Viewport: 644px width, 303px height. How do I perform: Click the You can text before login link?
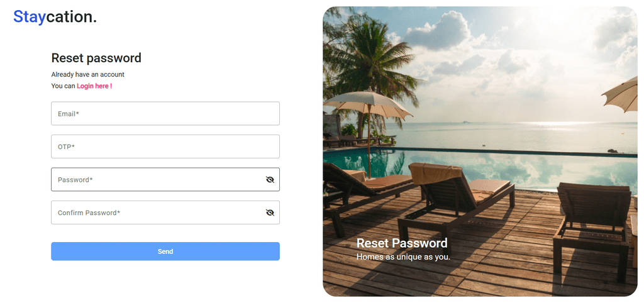[64, 86]
